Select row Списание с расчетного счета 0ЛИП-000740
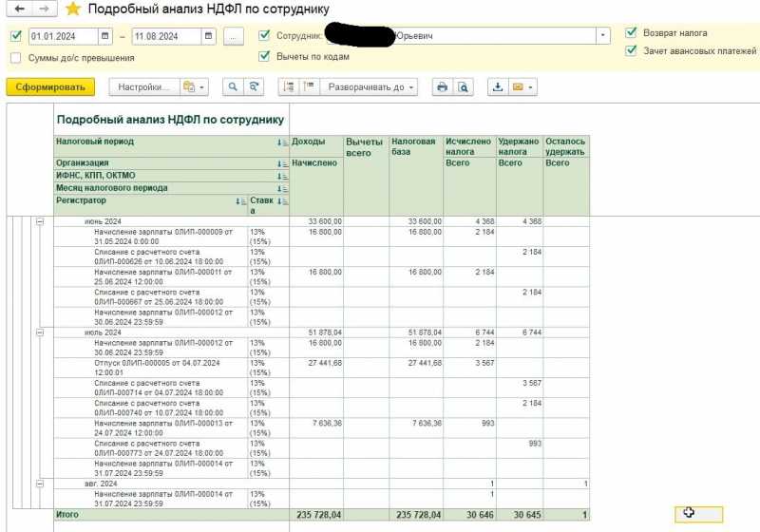The width and height of the screenshot is (760, 532). [321, 408]
